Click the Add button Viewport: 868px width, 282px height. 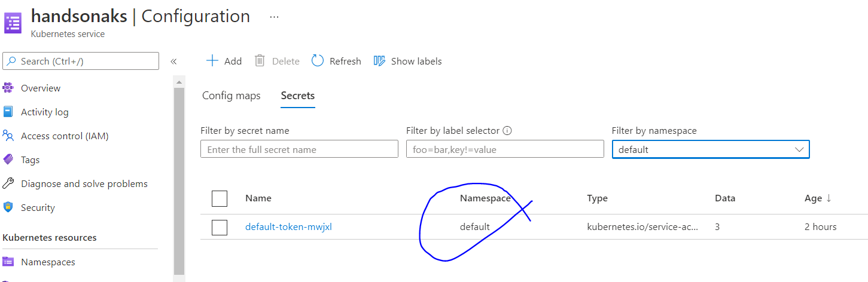(x=224, y=61)
